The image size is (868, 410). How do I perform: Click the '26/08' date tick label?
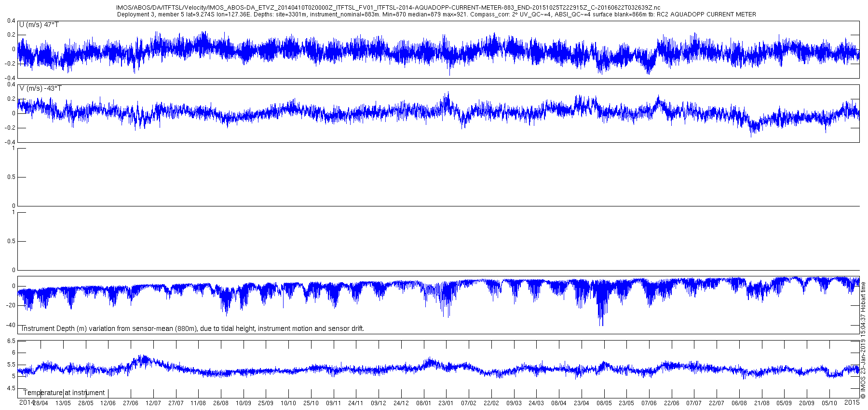click(x=221, y=403)
